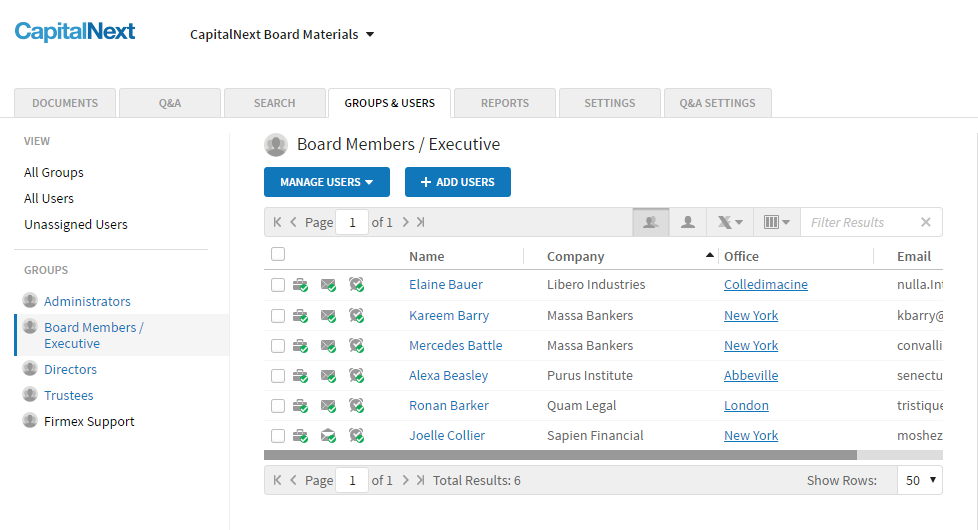Screen dimensions: 978x530
Task: Switch to single user view icon
Action: click(x=688, y=222)
